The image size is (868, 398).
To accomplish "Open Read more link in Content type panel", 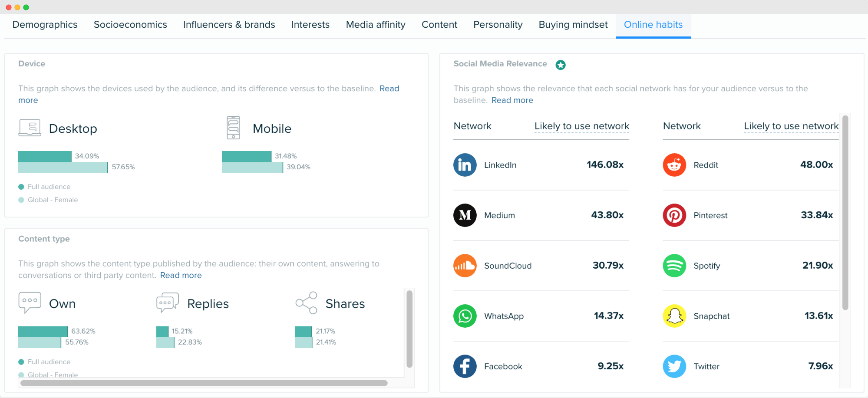I will tap(181, 275).
